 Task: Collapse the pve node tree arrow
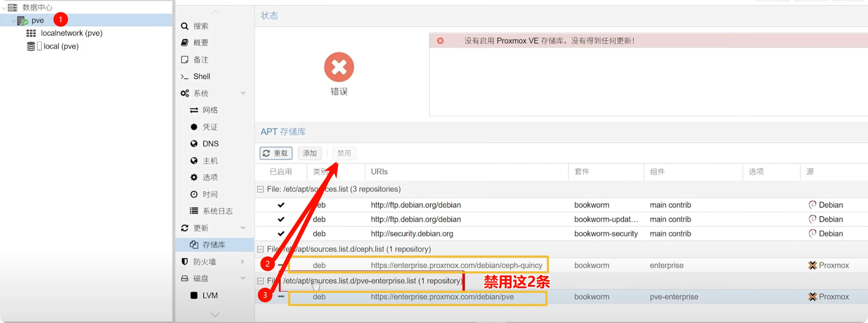pyautogui.click(x=13, y=21)
